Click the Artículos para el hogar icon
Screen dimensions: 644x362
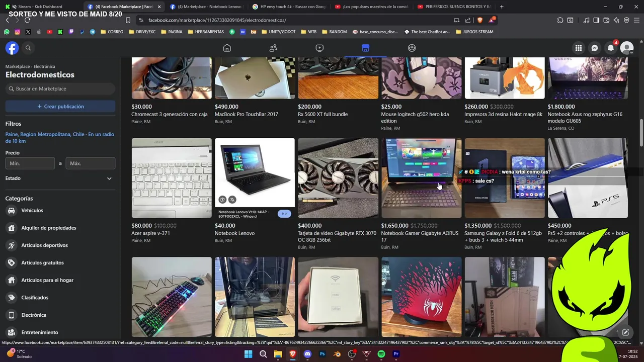[11, 280]
